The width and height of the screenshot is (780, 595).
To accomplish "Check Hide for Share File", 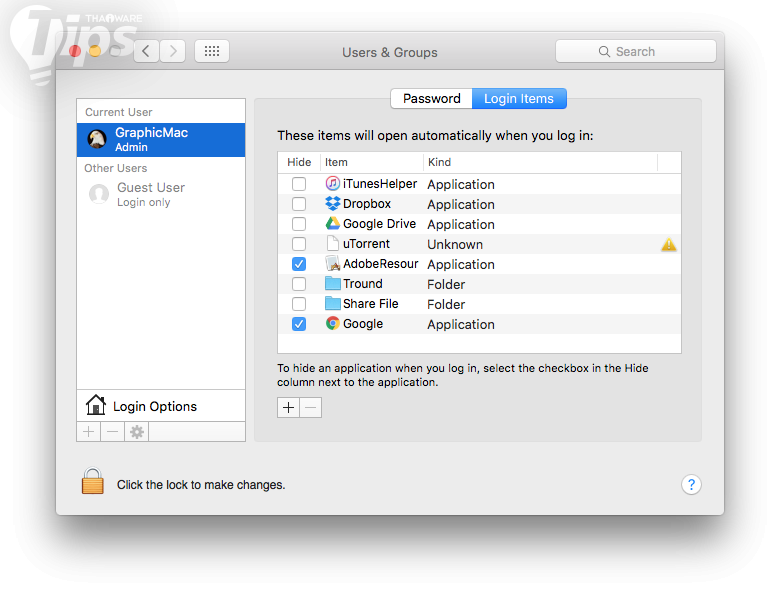I will tap(299, 303).
